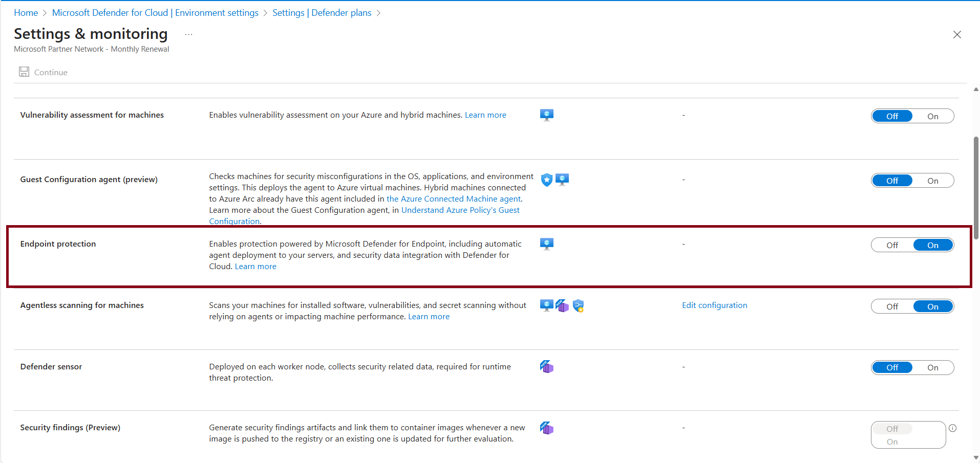Open the ellipsis menu next to Settings & monitoring
980x463 pixels.
coord(188,34)
